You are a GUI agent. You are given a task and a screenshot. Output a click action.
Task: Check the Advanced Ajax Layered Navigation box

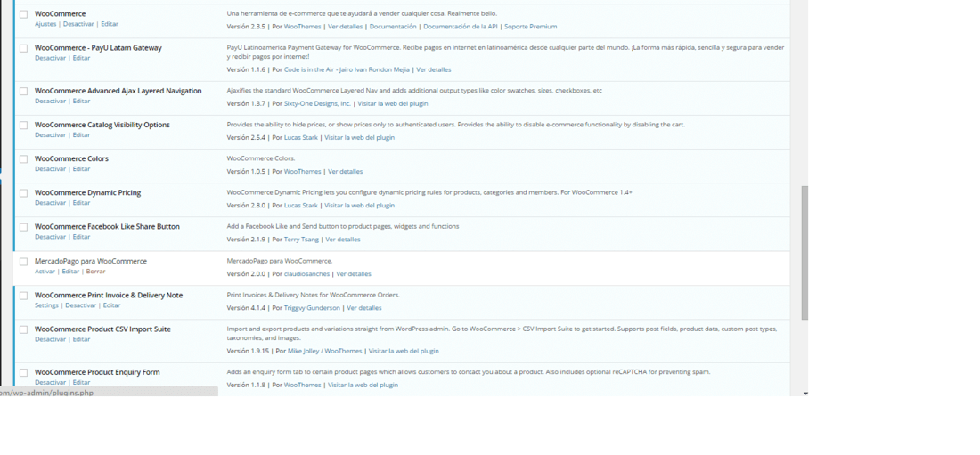(x=23, y=91)
